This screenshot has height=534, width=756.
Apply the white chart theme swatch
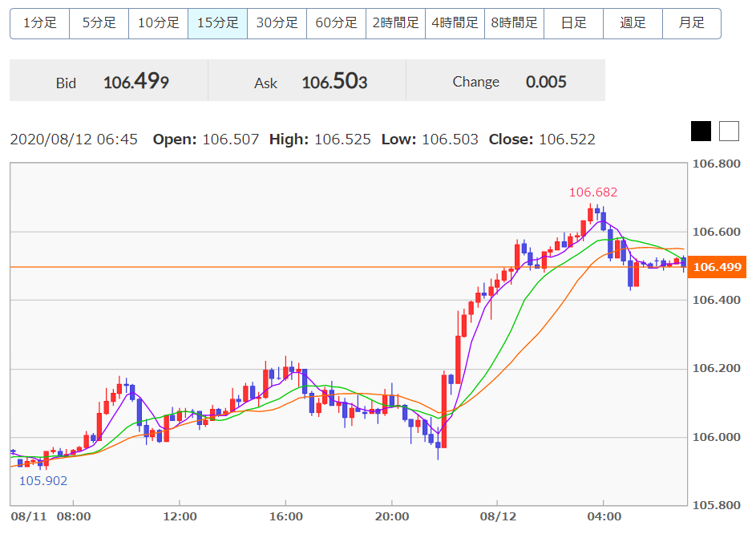(x=729, y=131)
